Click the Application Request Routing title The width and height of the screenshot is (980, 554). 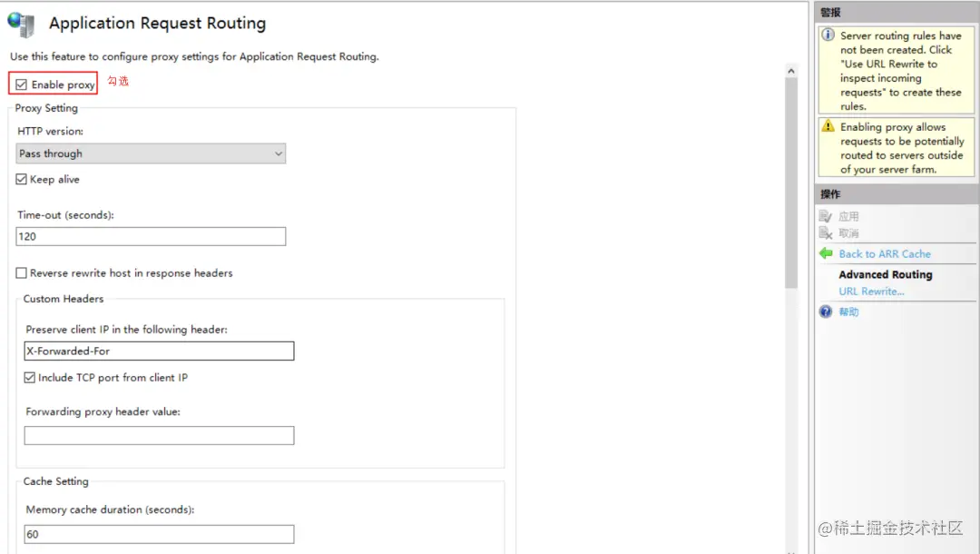pyautogui.click(x=158, y=23)
